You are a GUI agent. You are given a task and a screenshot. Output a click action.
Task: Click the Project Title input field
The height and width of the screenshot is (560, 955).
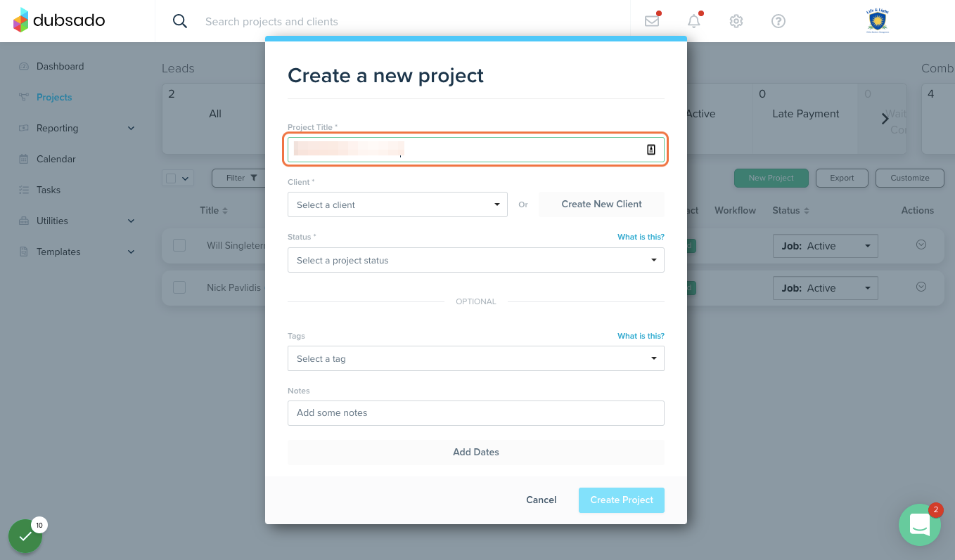(476, 150)
